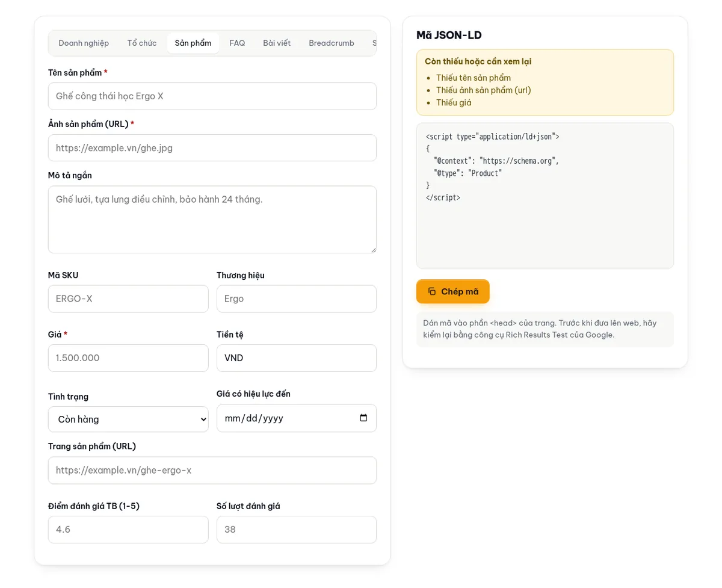The width and height of the screenshot is (722, 588).
Task: Click the 'Thiếu ảnh sản phẩm (url)' warning
Action: click(x=484, y=90)
